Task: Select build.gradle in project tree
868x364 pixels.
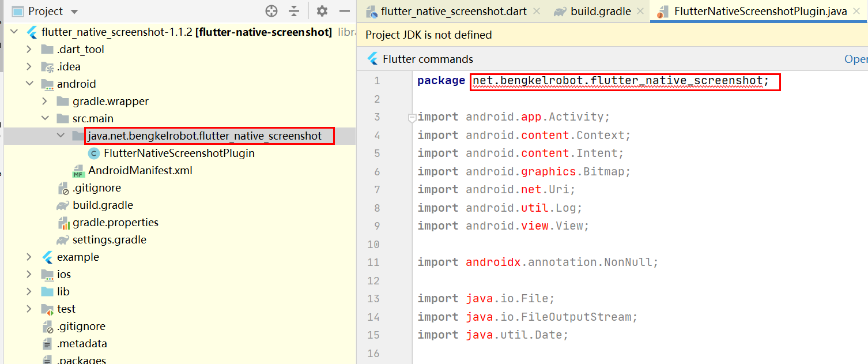Action: click(103, 205)
